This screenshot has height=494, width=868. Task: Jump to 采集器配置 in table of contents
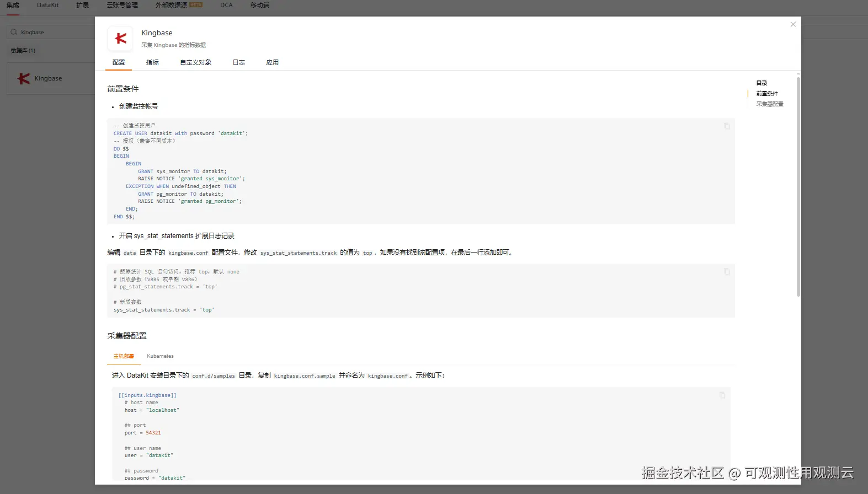pyautogui.click(x=770, y=104)
